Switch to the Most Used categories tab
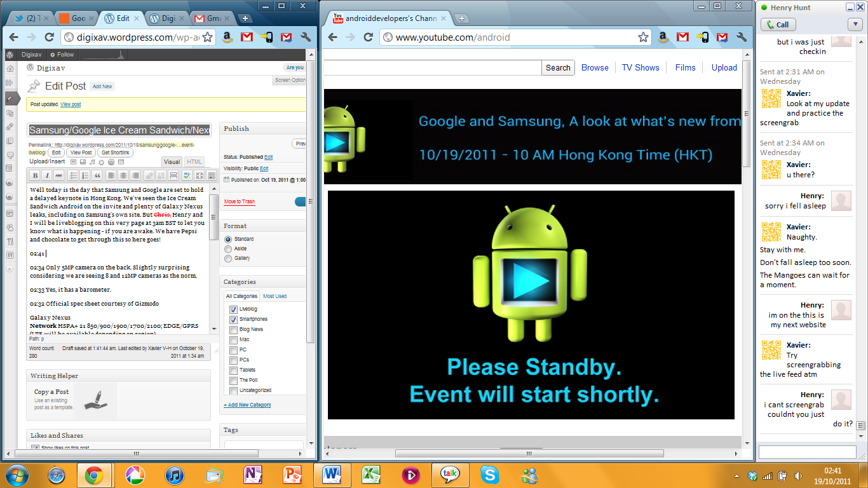 click(275, 296)
